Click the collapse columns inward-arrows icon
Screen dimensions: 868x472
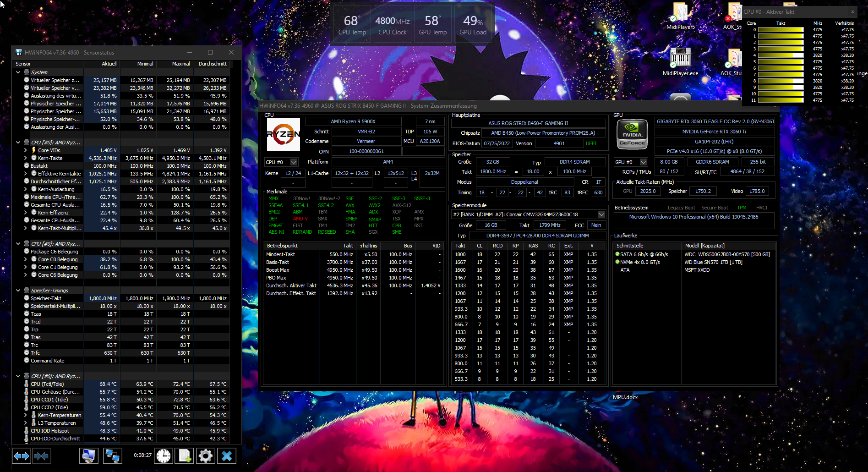[41, 456]
